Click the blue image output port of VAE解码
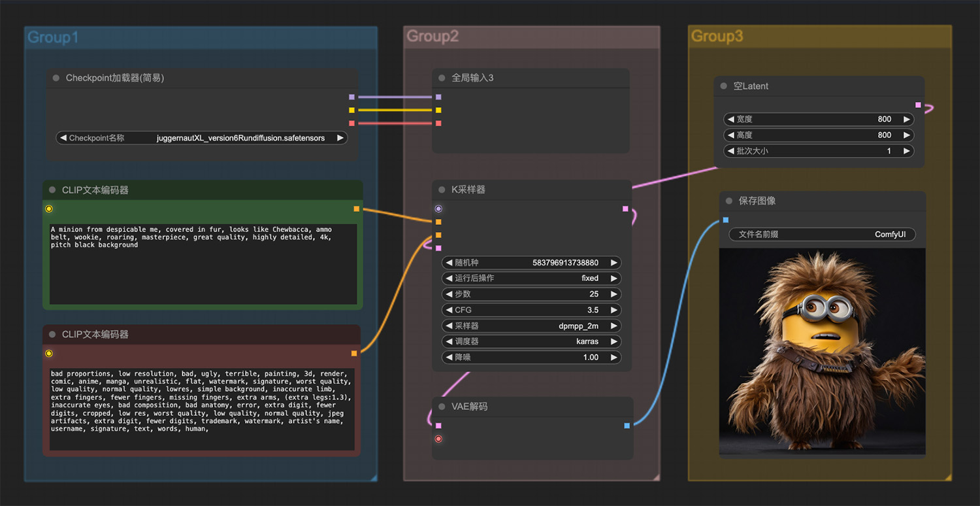Image resolution: width=980 pixels, height=506 pixels. coord(627,426)
